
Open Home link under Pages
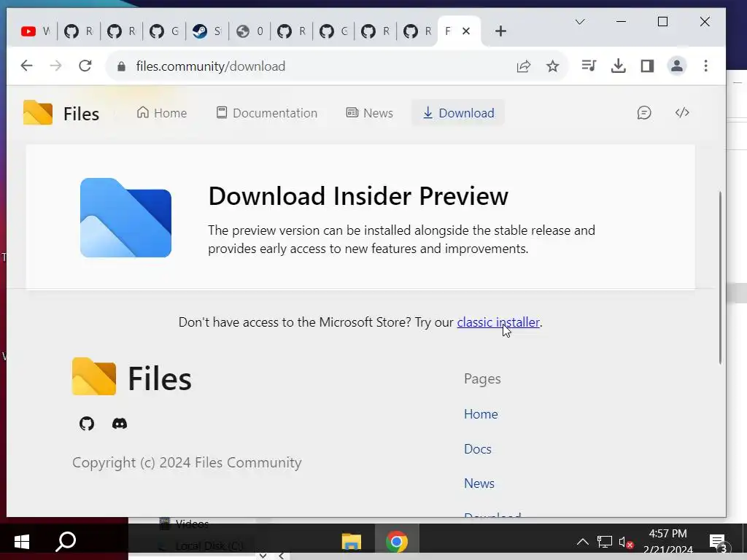(481, 414)
